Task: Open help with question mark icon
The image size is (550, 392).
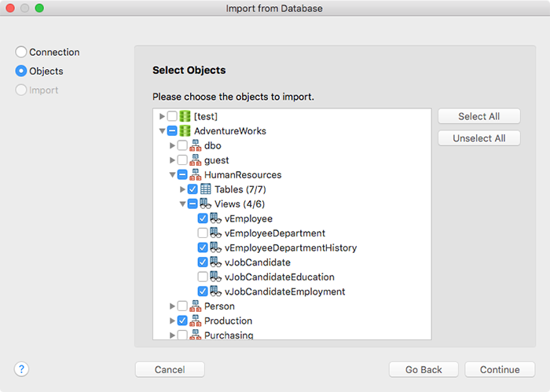Action: click(x=21, y=369)
